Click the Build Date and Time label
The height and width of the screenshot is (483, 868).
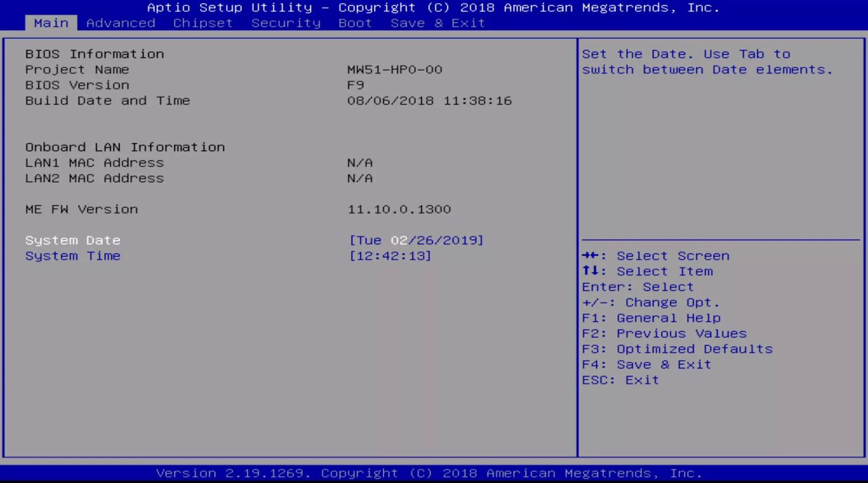pos(108,101)
